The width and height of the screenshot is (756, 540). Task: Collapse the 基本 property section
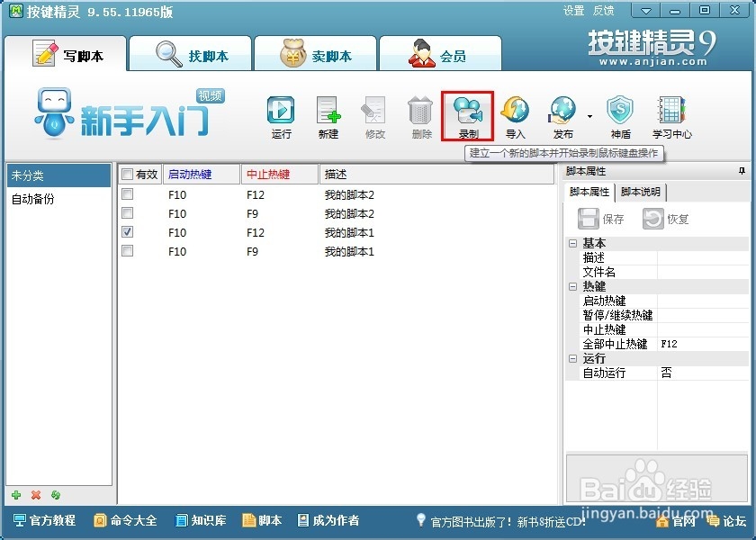point(571,243)
